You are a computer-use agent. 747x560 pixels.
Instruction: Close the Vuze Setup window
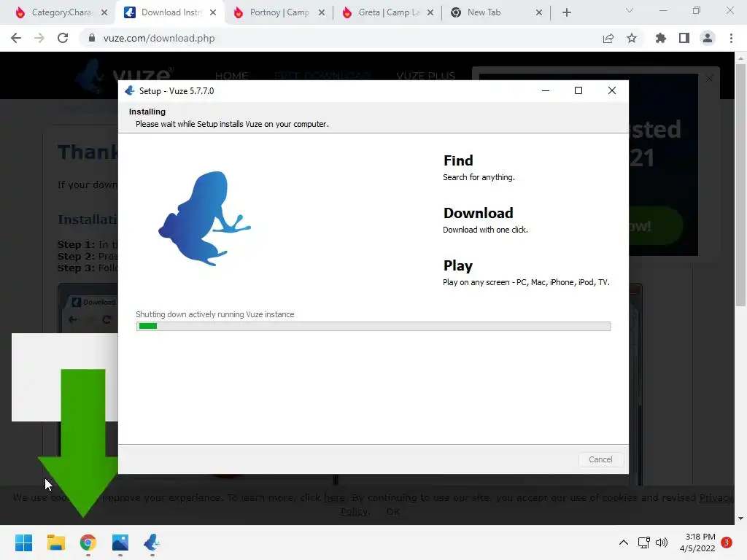(x=612, y=90)
